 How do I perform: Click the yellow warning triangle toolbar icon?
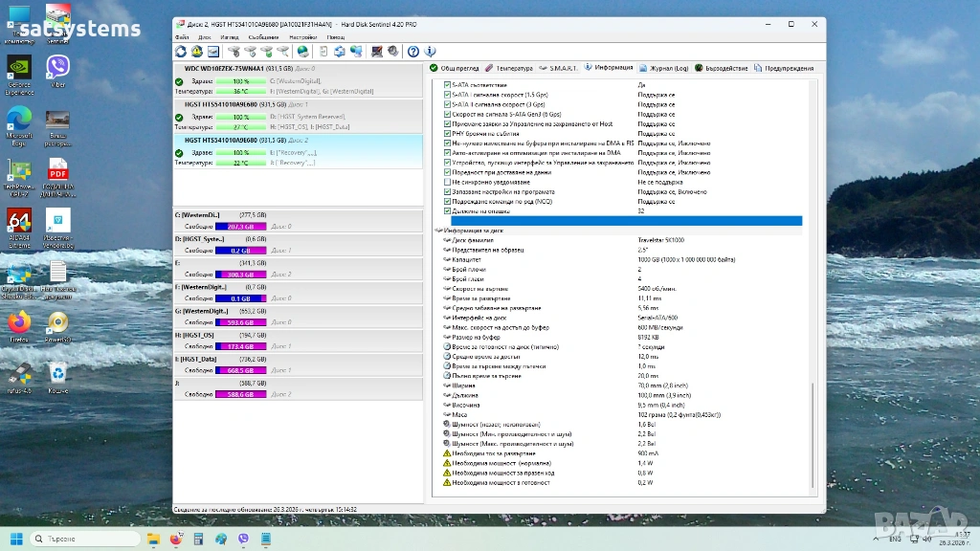click(197, 52)
